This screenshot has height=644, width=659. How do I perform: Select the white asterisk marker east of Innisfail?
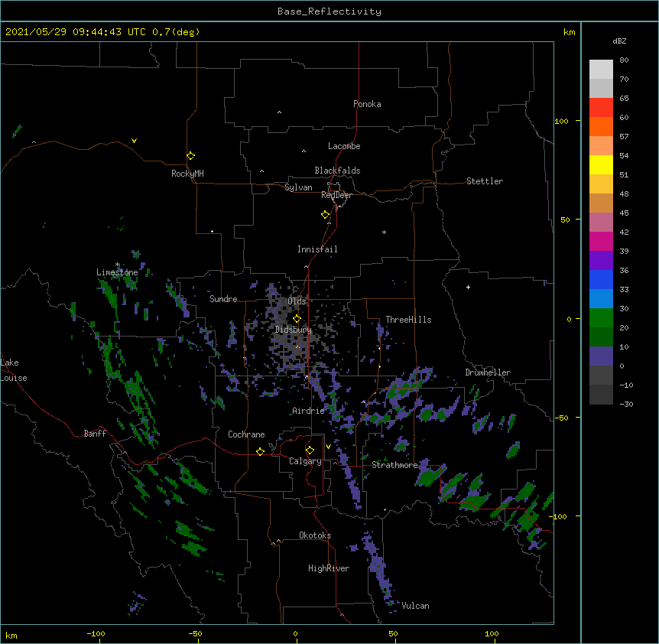[x=384, y=232]
